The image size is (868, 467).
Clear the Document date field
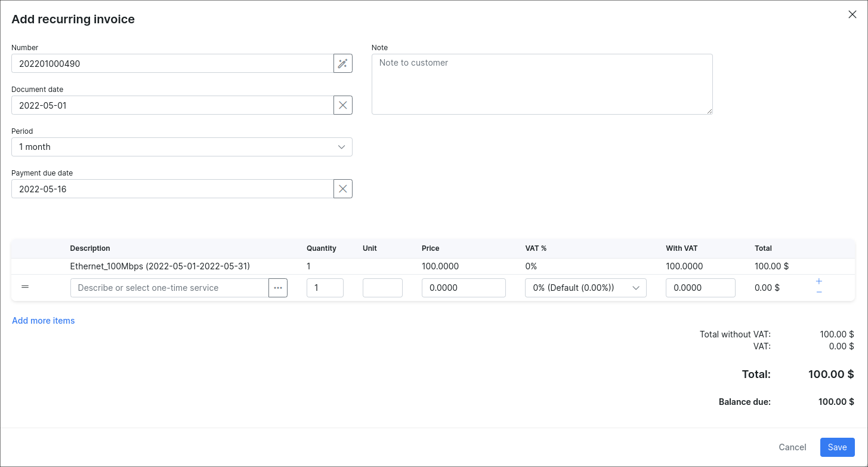pyautogui.click(x=342, y=105)
